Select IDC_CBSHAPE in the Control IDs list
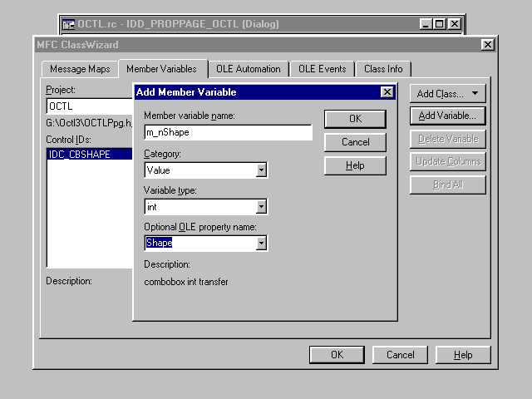 (x=79, y=154)
